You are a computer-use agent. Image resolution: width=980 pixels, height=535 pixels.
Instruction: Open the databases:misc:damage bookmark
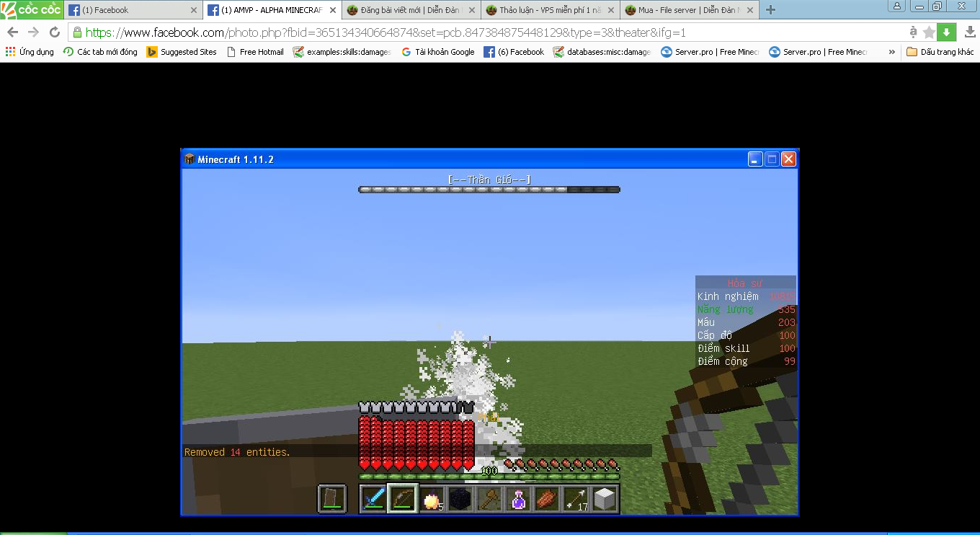point(602,52)
